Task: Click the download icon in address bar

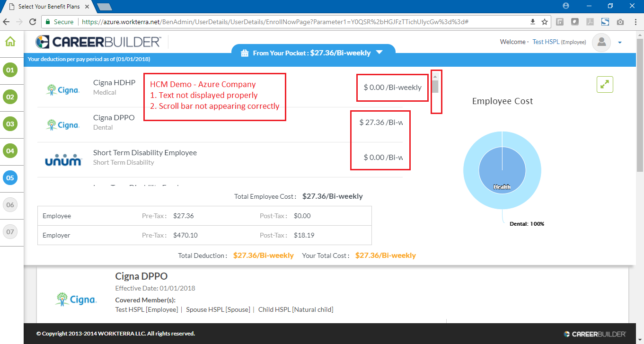Action: [533, 22]
